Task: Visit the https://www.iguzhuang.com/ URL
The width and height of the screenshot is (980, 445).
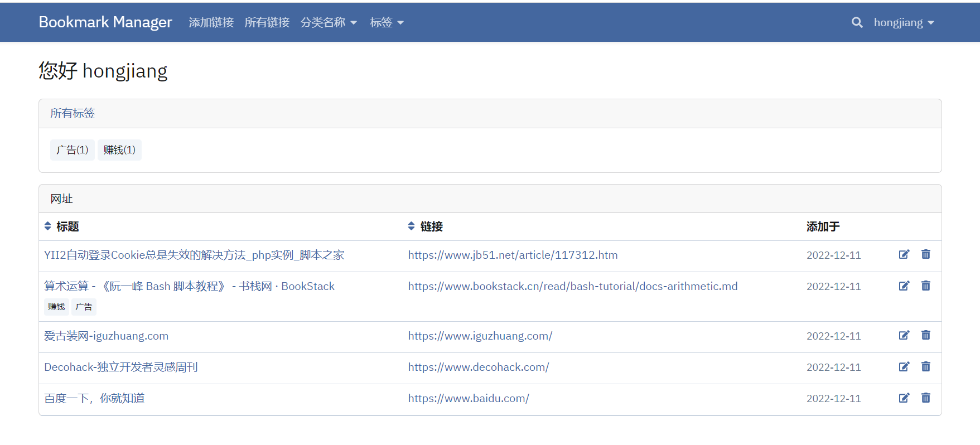Action: click(x=480, y=336)
